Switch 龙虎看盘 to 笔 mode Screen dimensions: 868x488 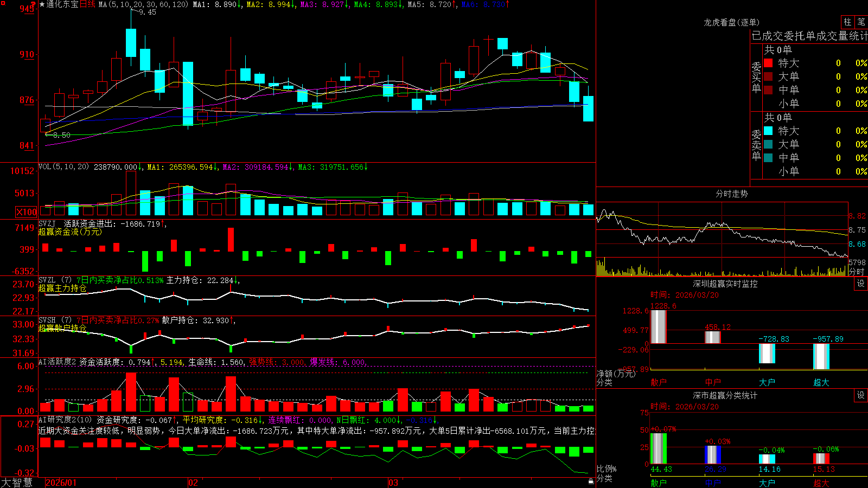pyautogui.click(x=861, y=22)
